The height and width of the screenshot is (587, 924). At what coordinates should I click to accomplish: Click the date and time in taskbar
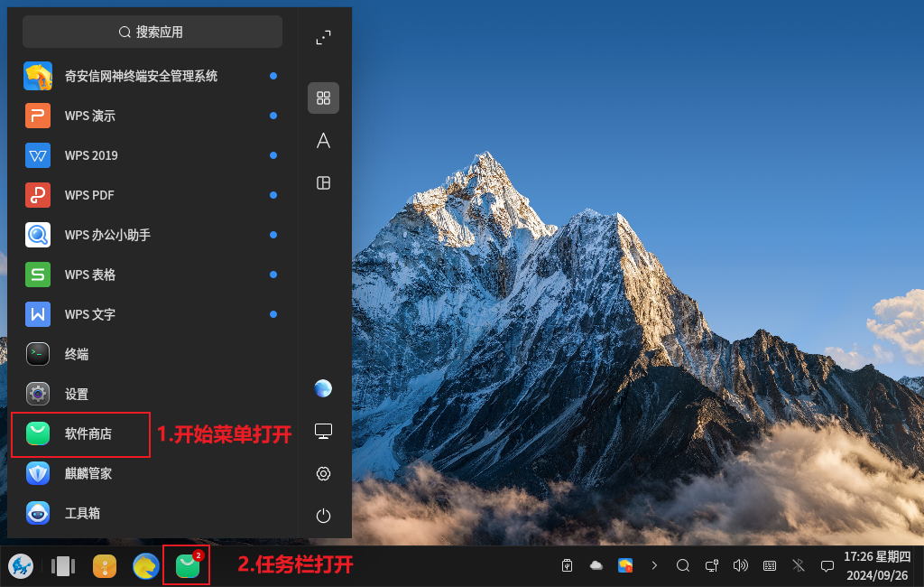[877, 566]
